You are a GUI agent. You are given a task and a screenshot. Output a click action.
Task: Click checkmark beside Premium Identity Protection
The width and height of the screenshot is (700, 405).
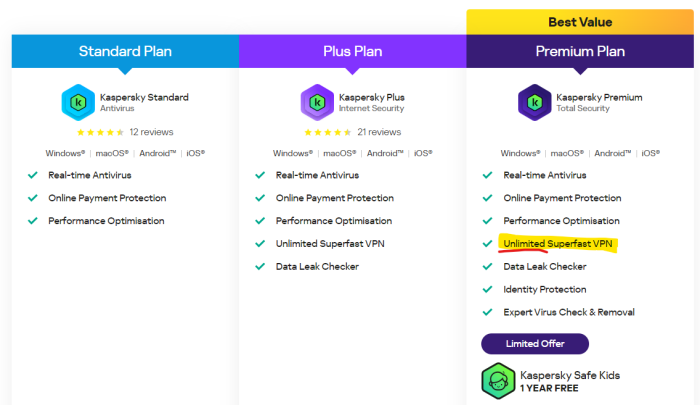point(487,289)
